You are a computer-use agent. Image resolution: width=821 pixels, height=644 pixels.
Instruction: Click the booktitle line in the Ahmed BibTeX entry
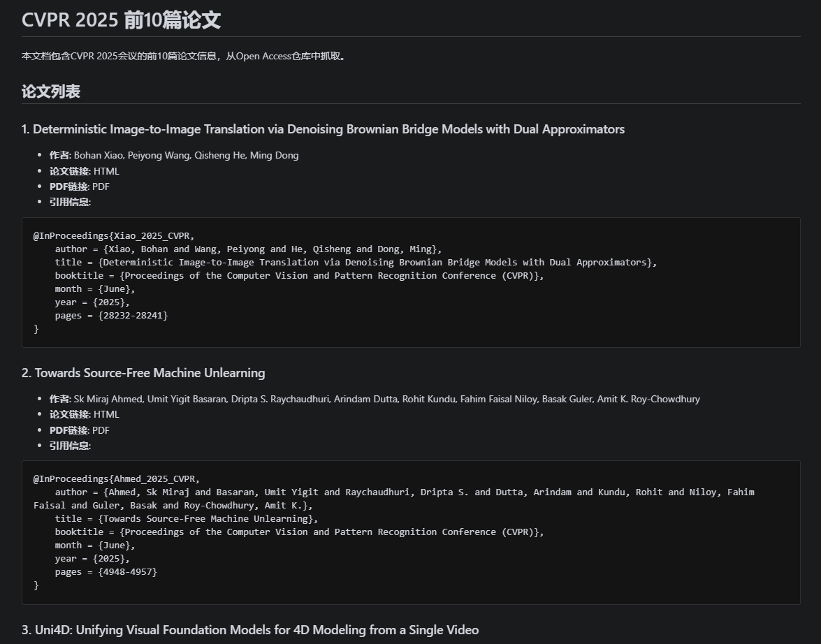click(x=299, y=532)
